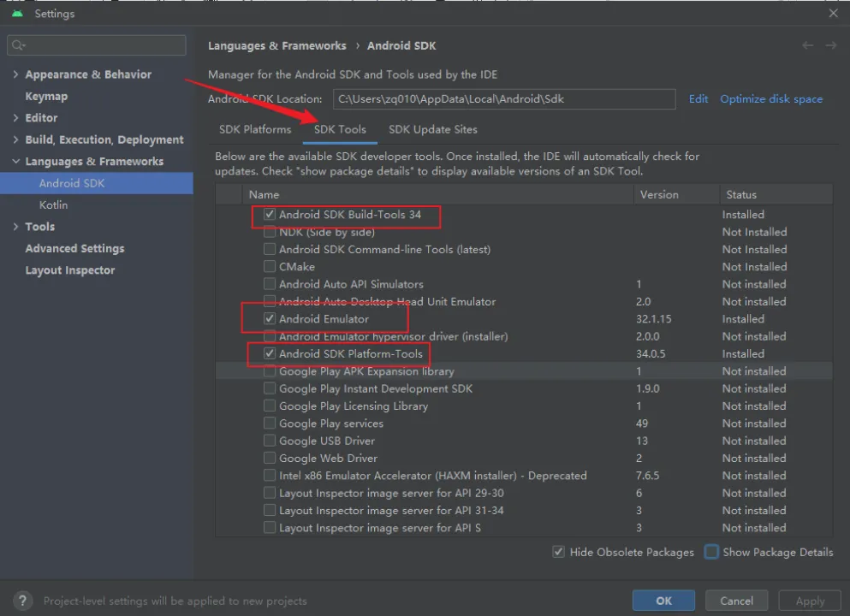Viewport: 850px width, 616px height.
Task: Check the NDK (Side by side) checkbox
Action: click(270, 232)
